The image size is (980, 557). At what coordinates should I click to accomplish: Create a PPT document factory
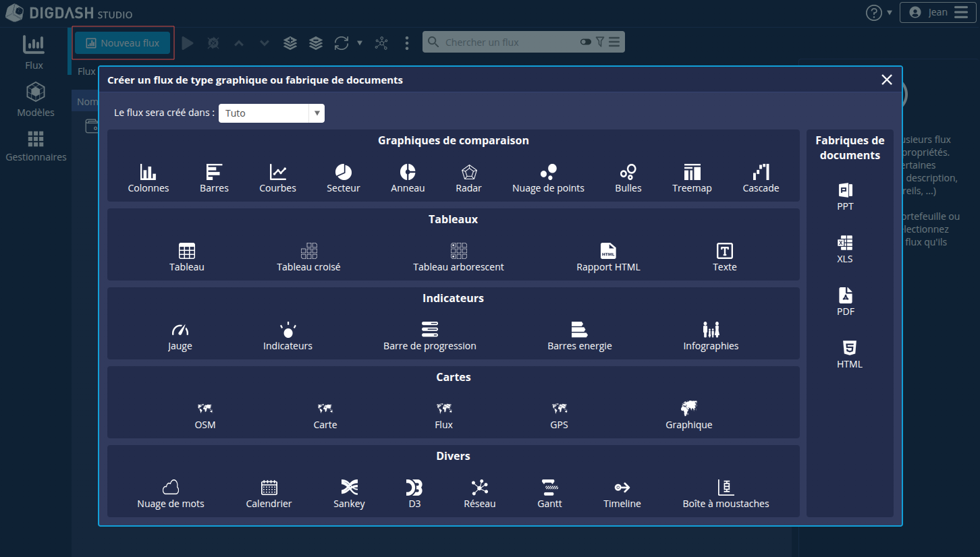pyautogui.click(x=846, y=197)
